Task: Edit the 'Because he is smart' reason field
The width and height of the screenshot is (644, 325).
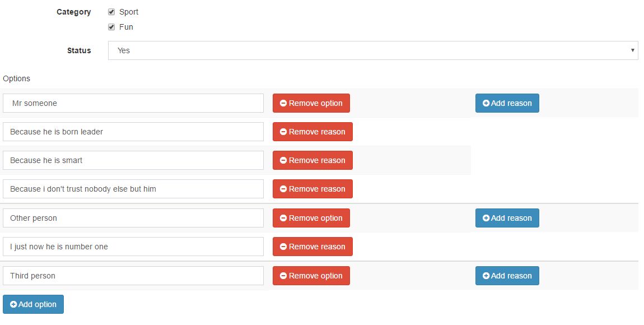Action: pos(133,160)
